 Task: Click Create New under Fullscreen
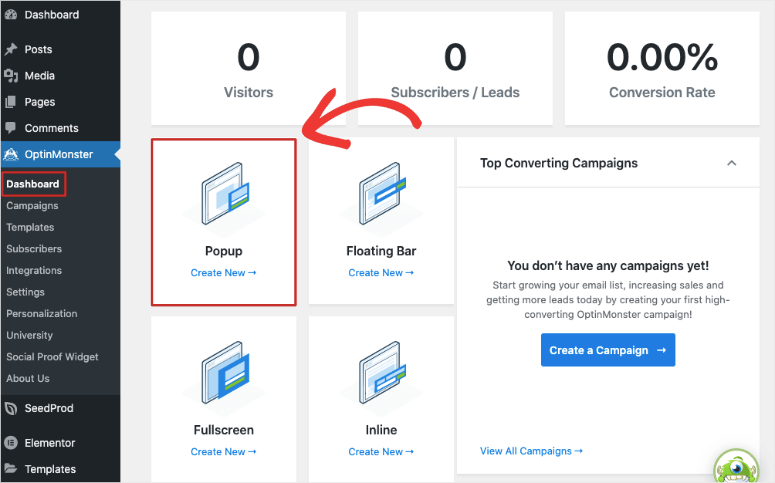223,452
